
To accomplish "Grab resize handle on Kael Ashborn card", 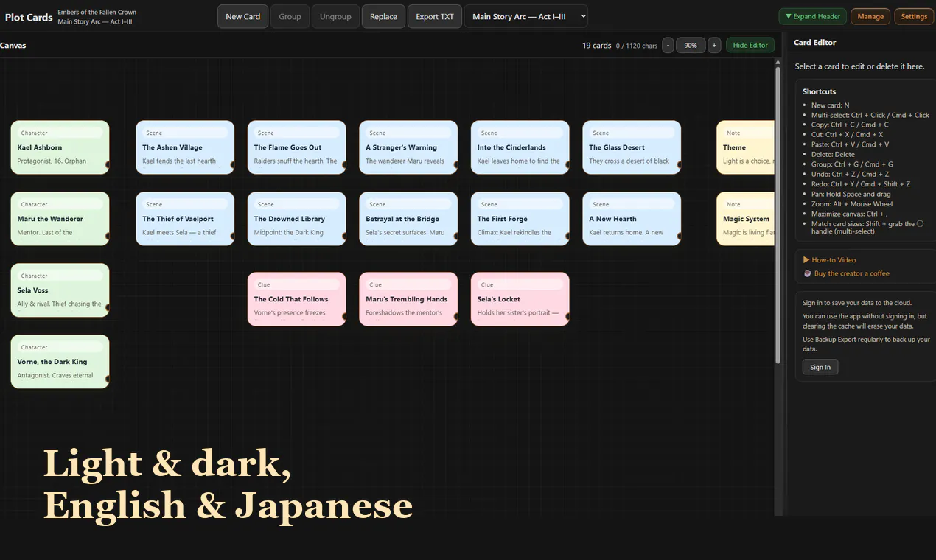I will click(108, 165).
